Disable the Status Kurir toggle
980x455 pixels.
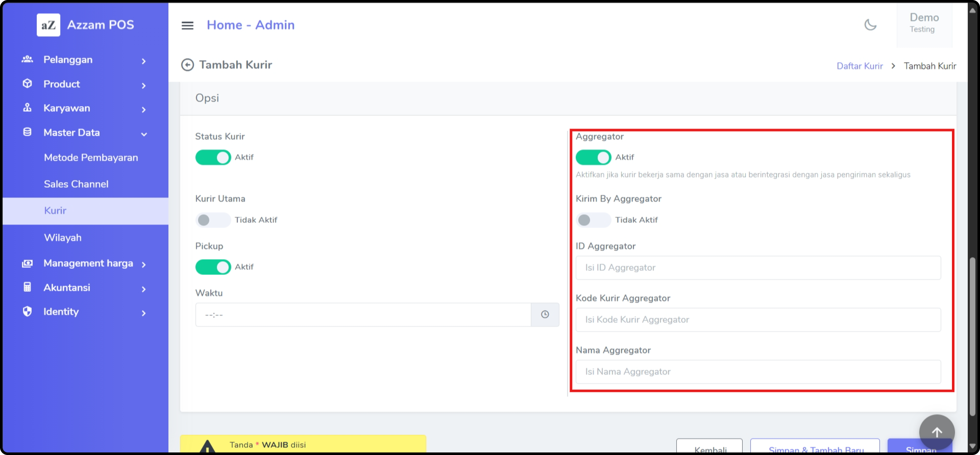[213, 157]
